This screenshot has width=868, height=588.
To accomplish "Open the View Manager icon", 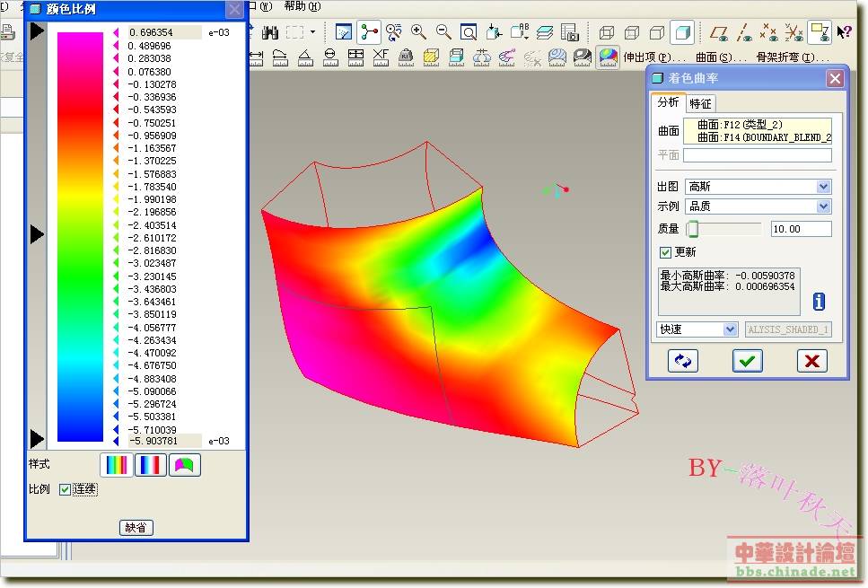I will tap(570, 32).
